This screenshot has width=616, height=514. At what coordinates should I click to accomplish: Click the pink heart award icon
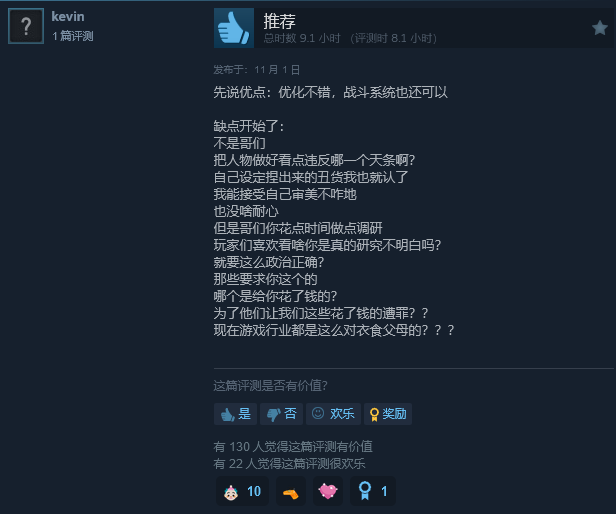pyautogui.click(x=328, y=491)
